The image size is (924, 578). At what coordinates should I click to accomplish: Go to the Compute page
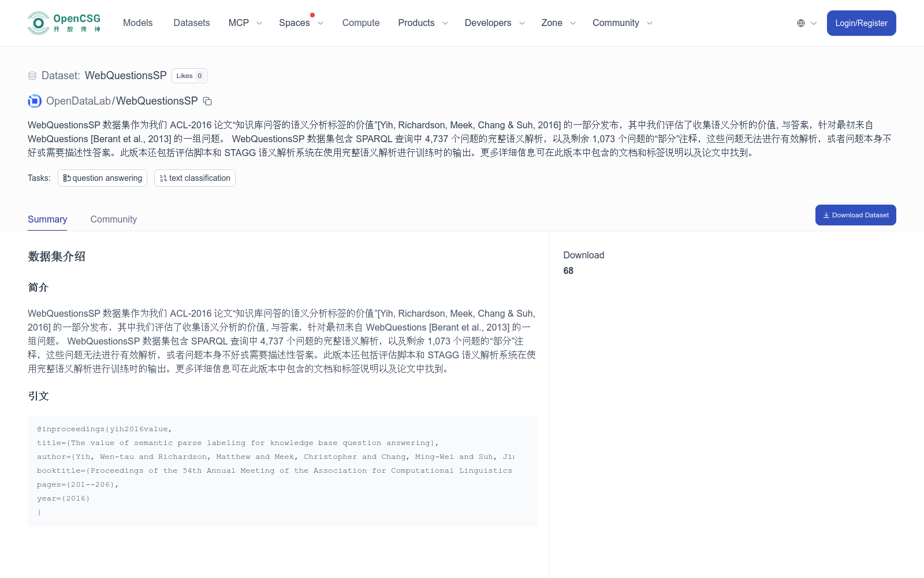tap(361, 23)
